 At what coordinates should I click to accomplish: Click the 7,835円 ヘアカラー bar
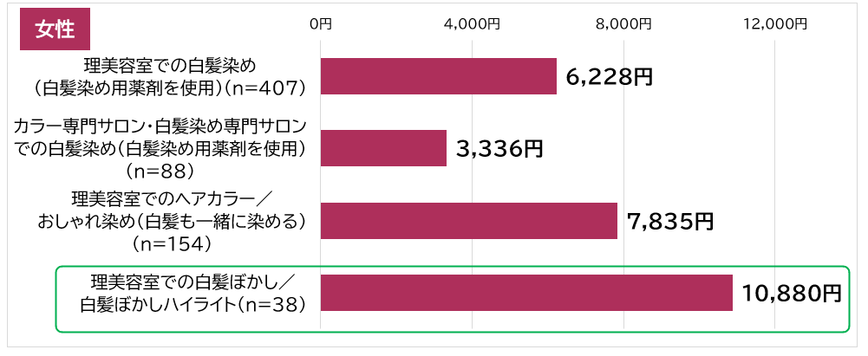pos(468,221)
